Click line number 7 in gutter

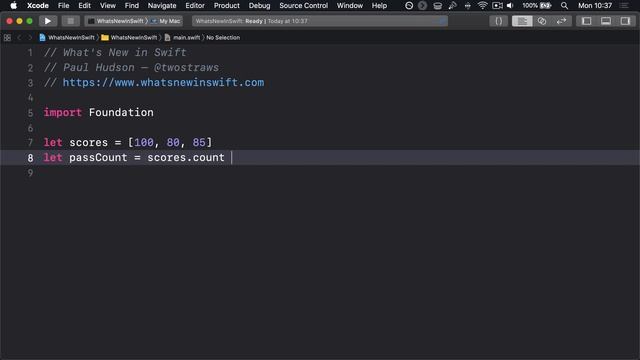pyautogui.click(x=30, y=142)
